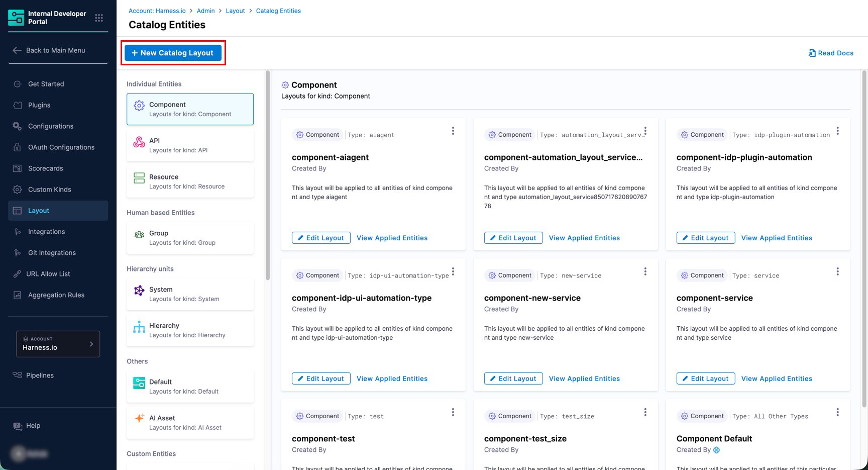View Applied Entities for component-idp-ui-automation-type
This screenshot has width=868, height=470.
point(392,379)
